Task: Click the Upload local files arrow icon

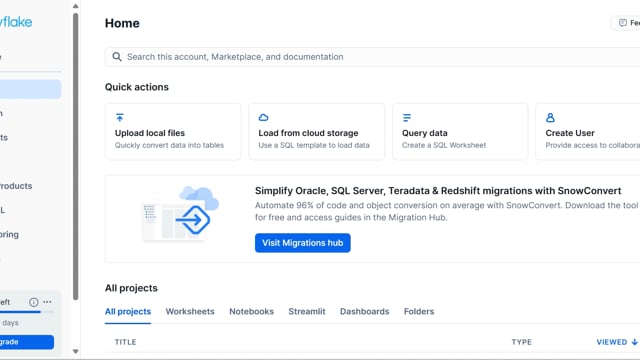Action: point(120,118)
